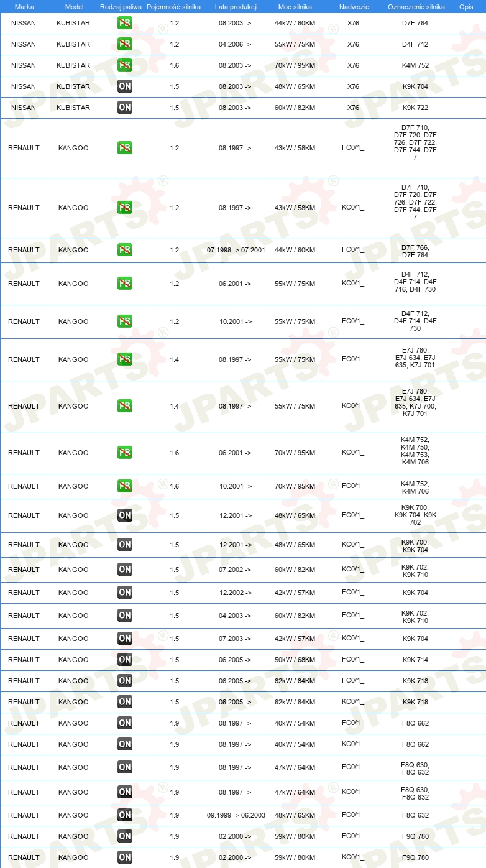Click petrol icon in Kubistar D7F 764 row

click(x=125, y=23)
